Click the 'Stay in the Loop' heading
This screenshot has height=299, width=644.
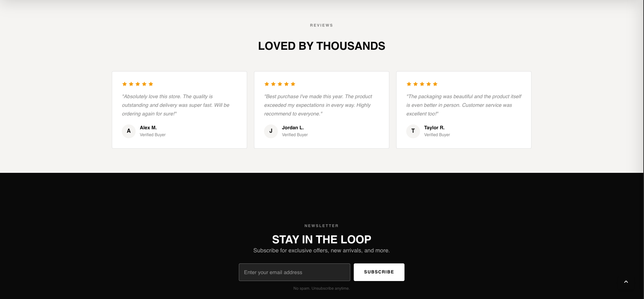point(322,239)
